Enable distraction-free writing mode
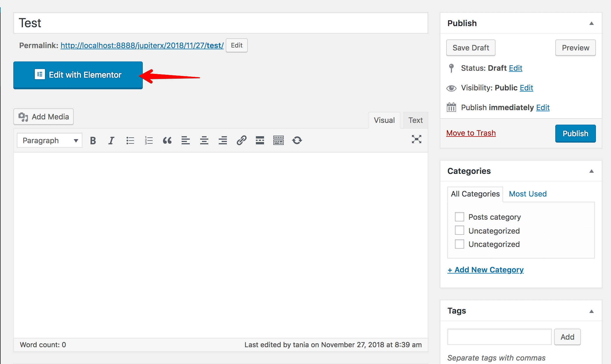 (x=416, y=139)
